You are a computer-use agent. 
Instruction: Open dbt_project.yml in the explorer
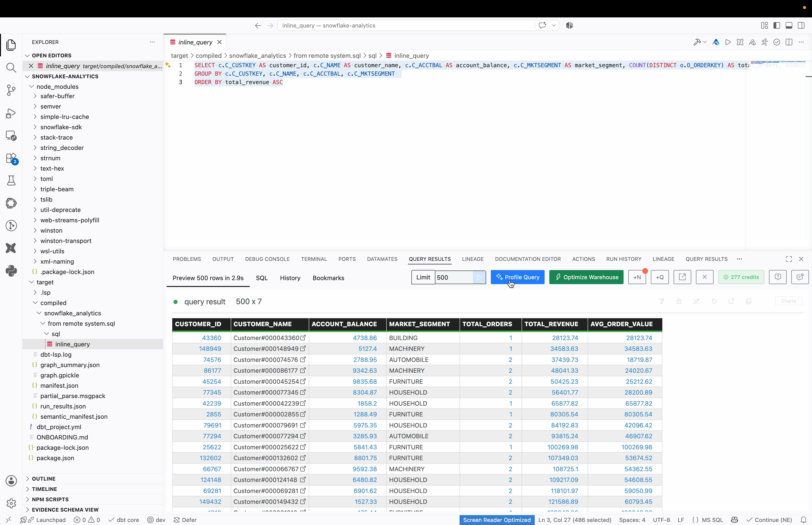click(x=59, y=427)
